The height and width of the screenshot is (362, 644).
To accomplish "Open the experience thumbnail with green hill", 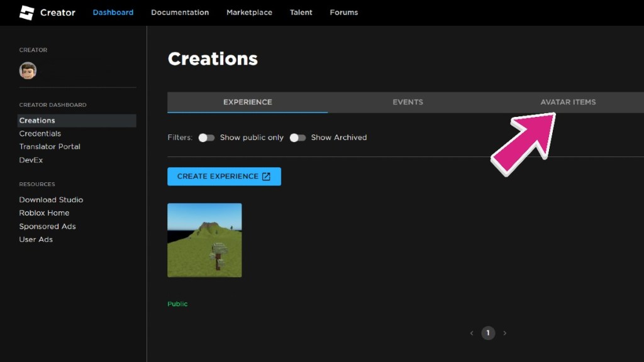I will click(x=204, y=240).
